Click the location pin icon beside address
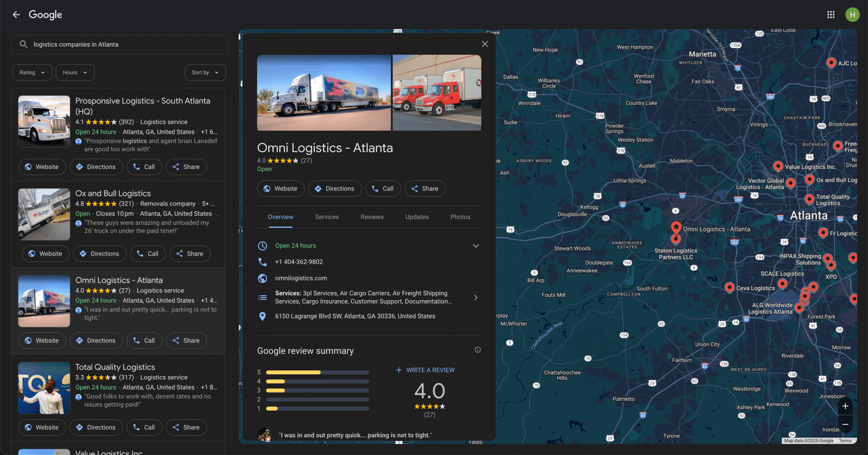Screen dimensions: 868x455 [263, 317]
